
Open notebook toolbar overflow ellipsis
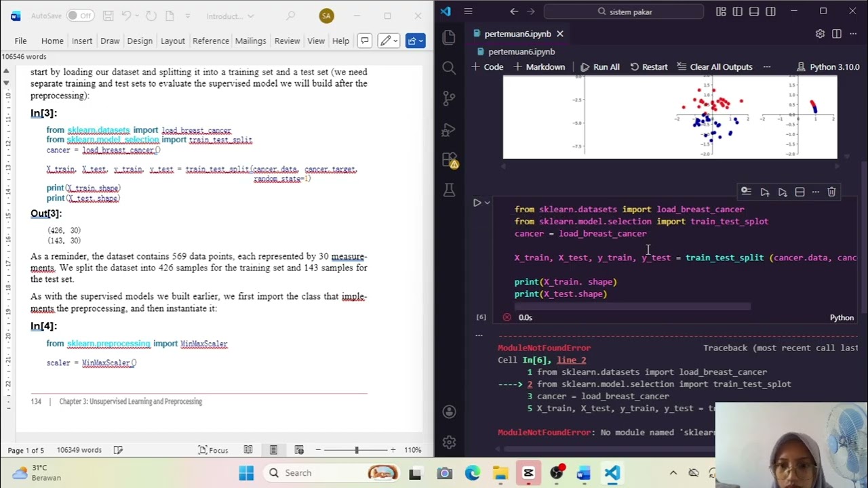click(767, 66)
